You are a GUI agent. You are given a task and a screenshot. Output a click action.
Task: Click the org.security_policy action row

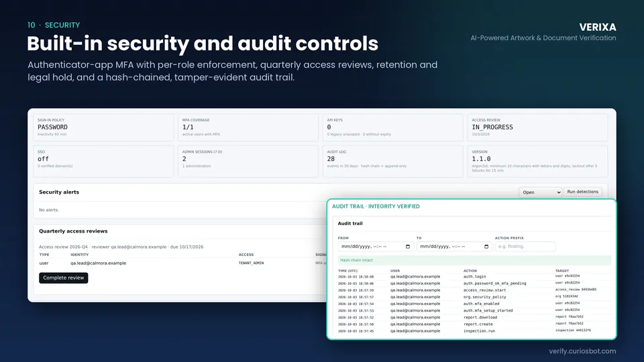[x=474, y=297]
